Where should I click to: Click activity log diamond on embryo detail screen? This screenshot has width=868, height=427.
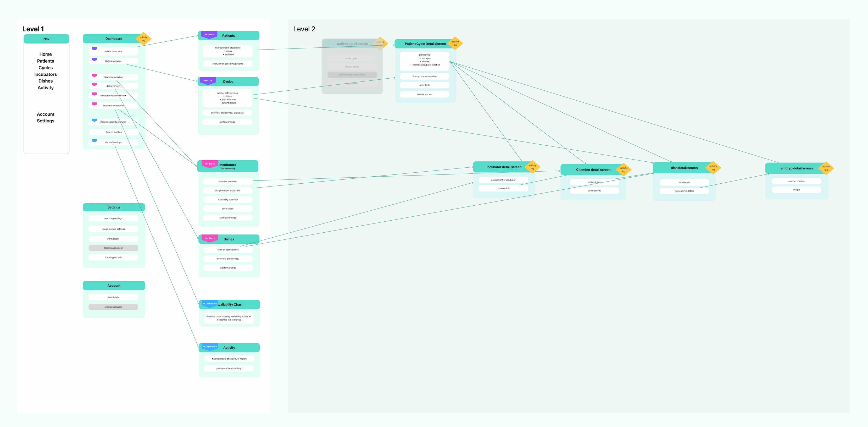click(826, 168)
